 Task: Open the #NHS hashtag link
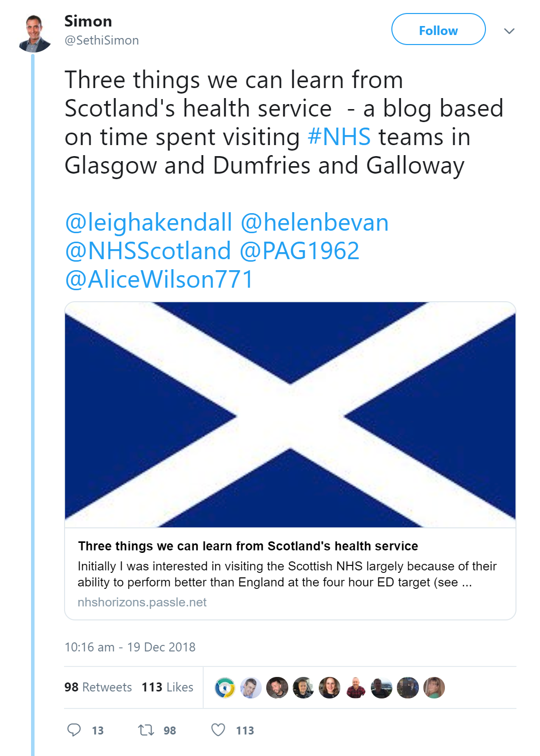tap(339, 137)
